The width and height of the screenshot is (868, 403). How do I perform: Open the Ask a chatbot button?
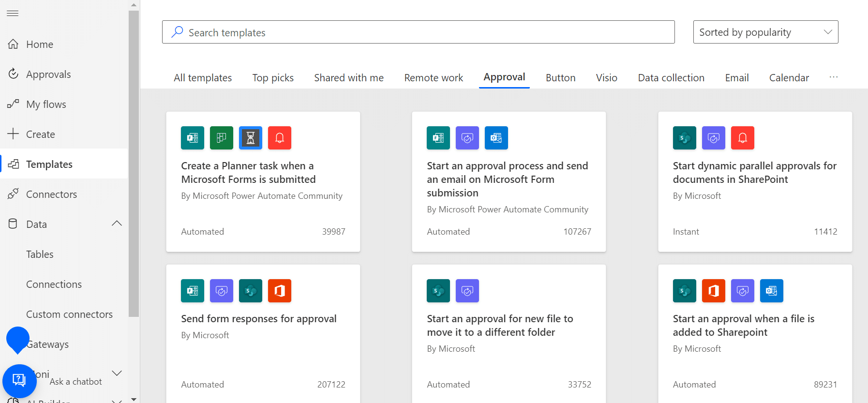click(x=19, y=381)
